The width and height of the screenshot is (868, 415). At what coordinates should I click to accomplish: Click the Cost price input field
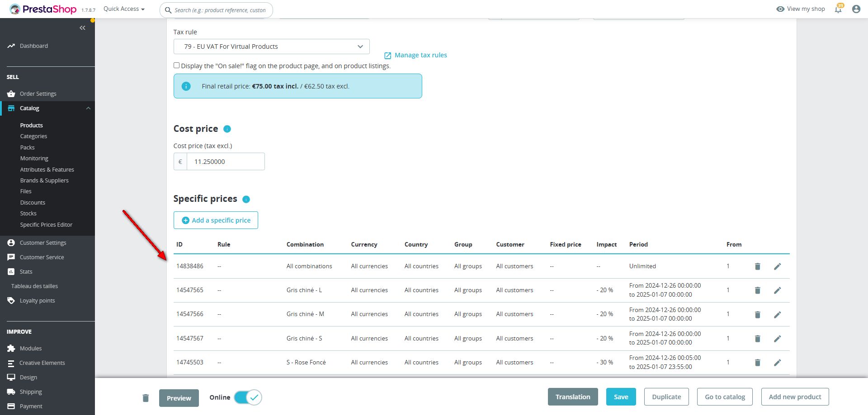[x=226, y=162]
